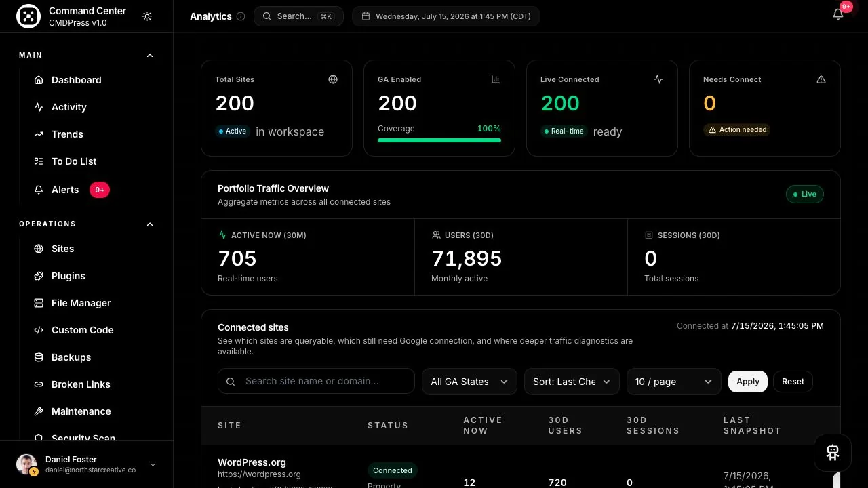Click the Activity pulse icon in sidebar
This screenshot has width=868, height=488.
(x=39, y=107)
